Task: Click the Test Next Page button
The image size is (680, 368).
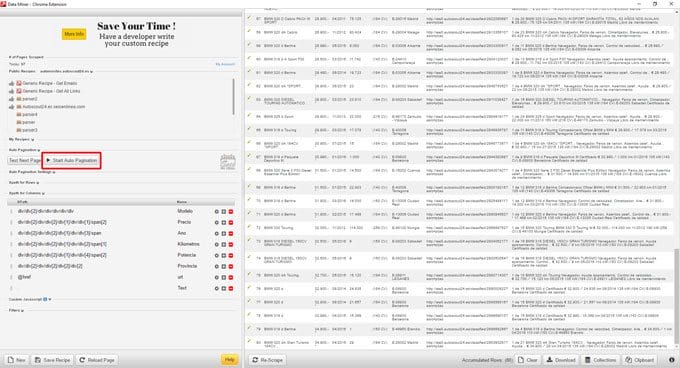Action: click(25, 160)
